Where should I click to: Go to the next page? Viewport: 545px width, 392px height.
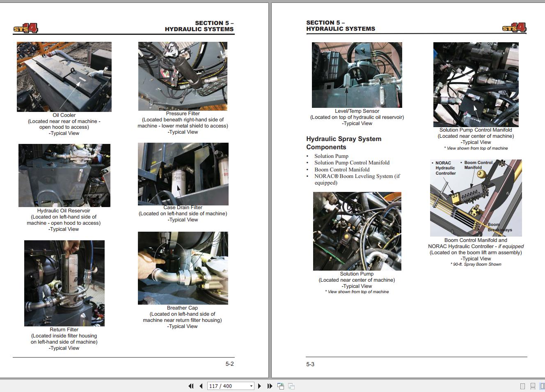point(260,386)
